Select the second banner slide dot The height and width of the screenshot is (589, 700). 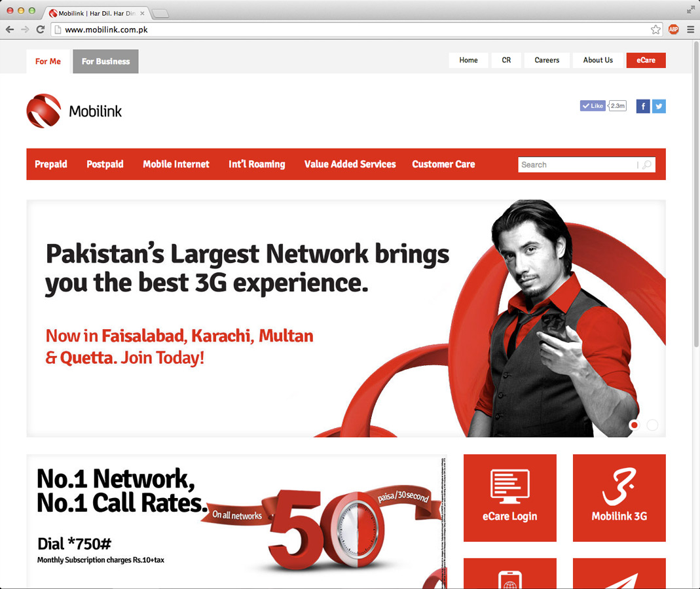point(652,425)
